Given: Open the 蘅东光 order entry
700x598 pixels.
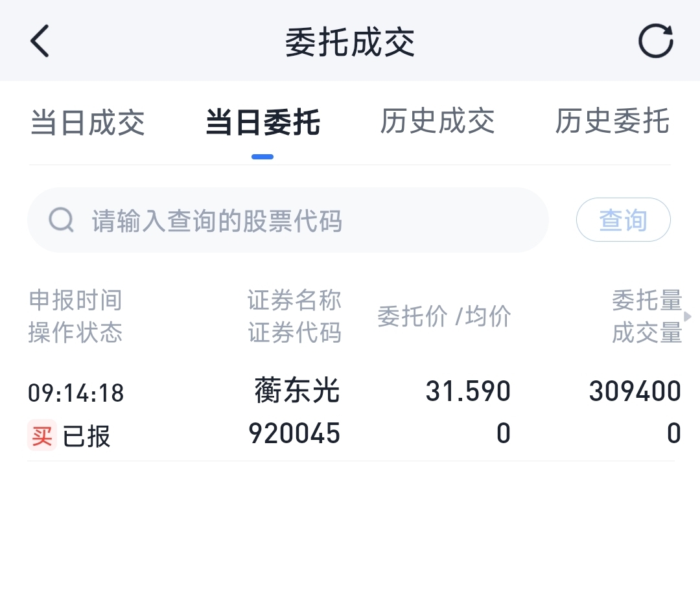Looking at the screenshot, I should (297, 391).
